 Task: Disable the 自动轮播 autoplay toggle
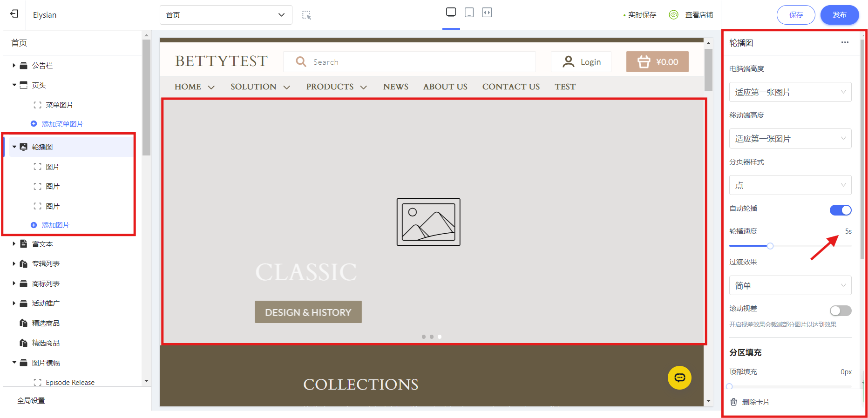pos(841,210)
